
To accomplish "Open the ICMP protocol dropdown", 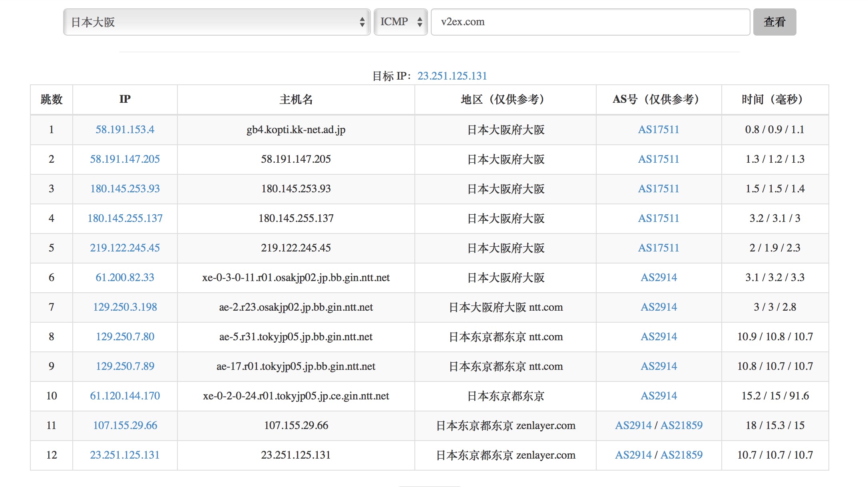I will 400,22.
